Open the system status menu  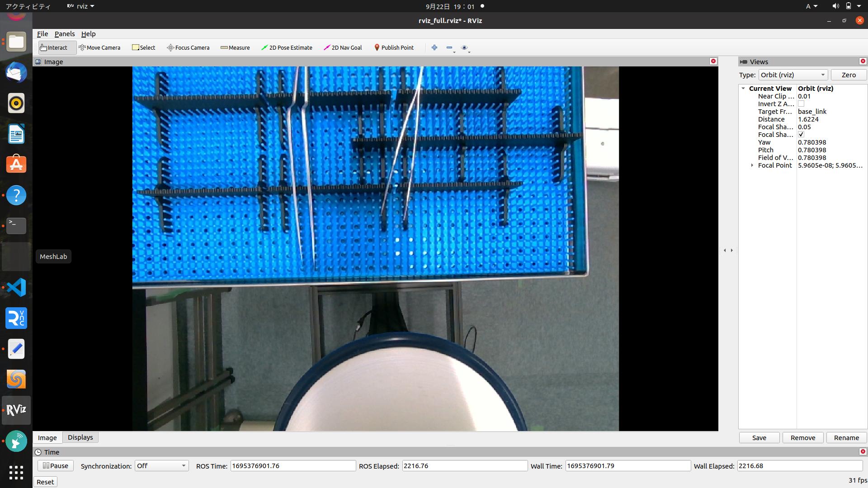click(x=846, y=6)
